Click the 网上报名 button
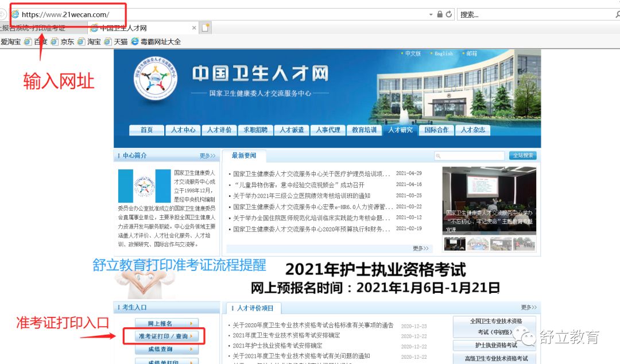The width and height of the screenshot is (620, 364). click(166, 324)
